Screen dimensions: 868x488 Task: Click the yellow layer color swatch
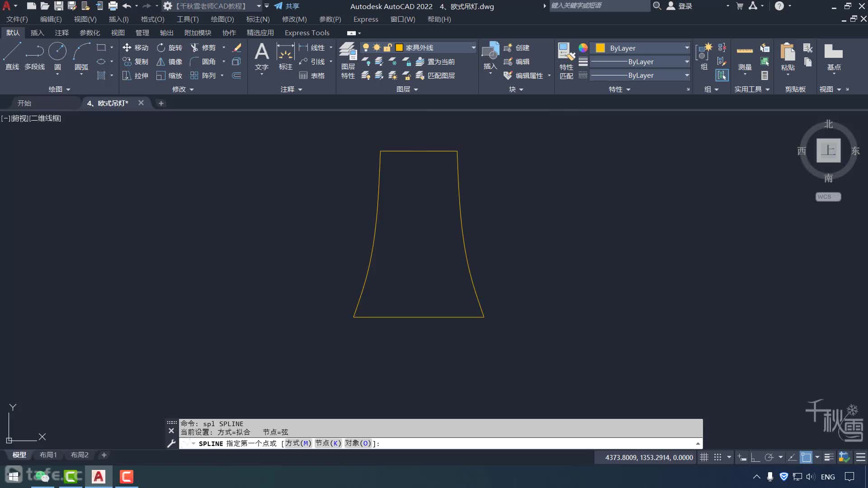(x=399, y=47)
